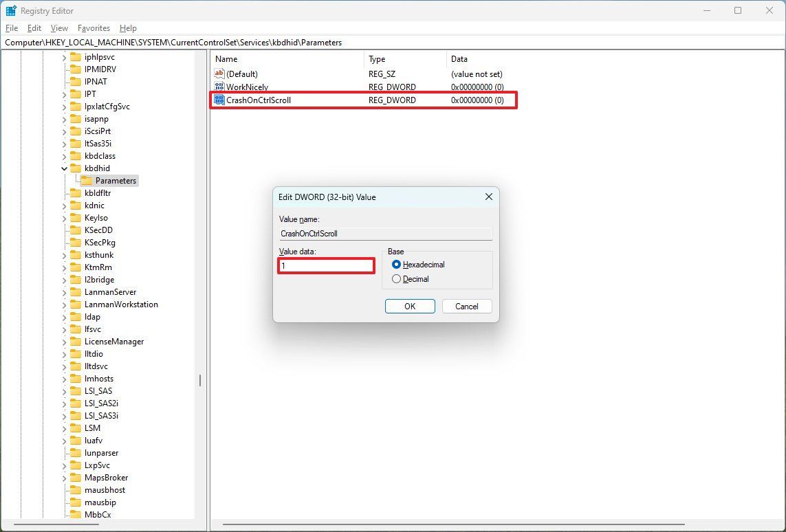
Task: Expand the LxpSvc tree node
Action: (x=64, y=465)
